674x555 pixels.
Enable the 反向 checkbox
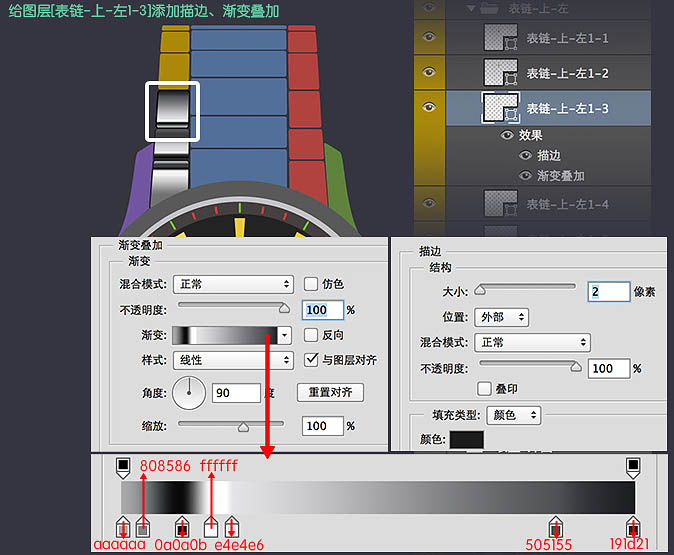(310, 335)
